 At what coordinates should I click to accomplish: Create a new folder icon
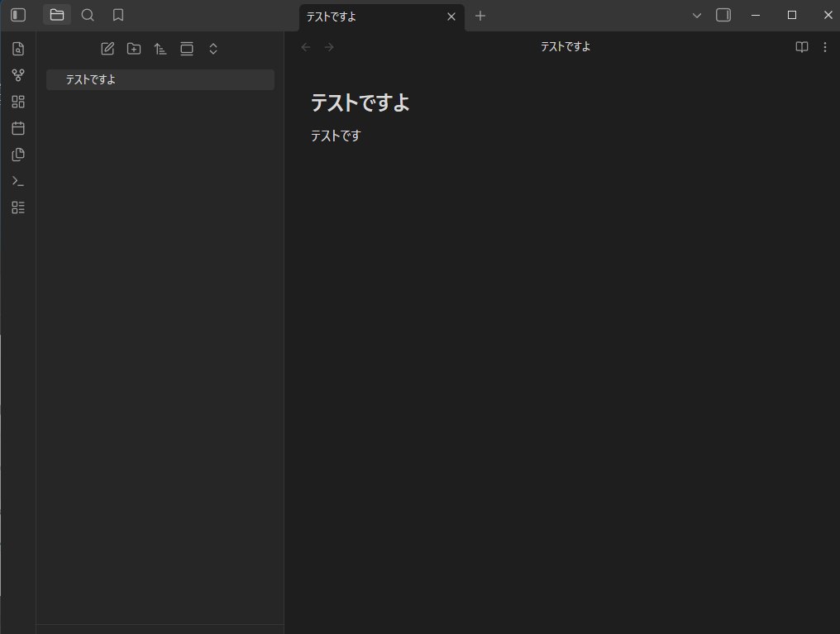coord(134,49)
